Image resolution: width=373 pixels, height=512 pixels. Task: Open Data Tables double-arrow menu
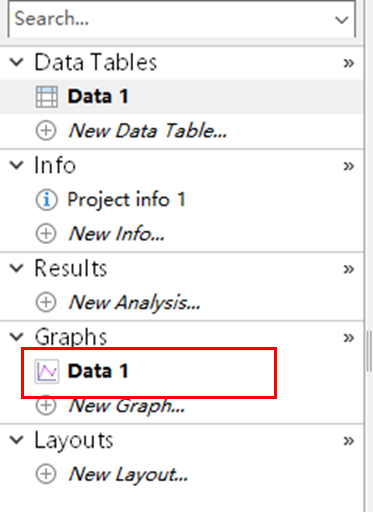(349, 63)
